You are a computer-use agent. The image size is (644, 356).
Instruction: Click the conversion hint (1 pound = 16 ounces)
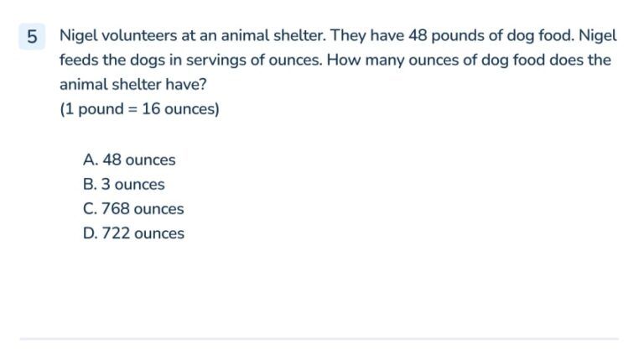point(139,109)
